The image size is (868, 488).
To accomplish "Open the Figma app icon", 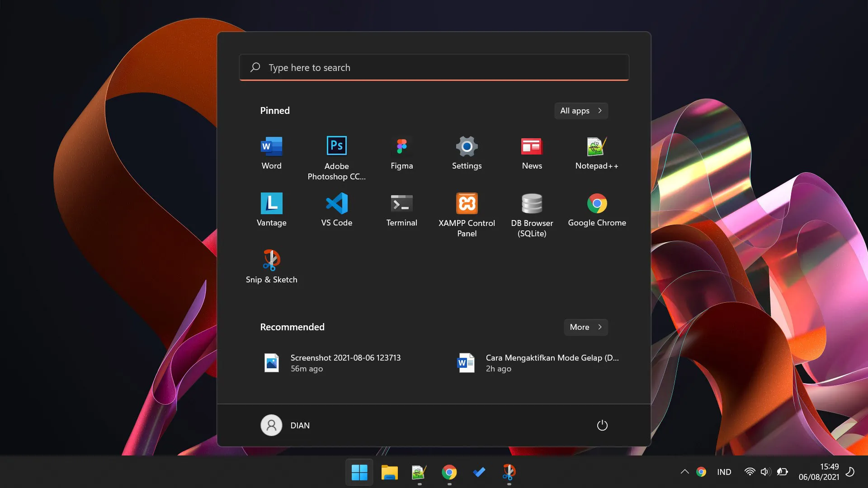I will 401,153.
